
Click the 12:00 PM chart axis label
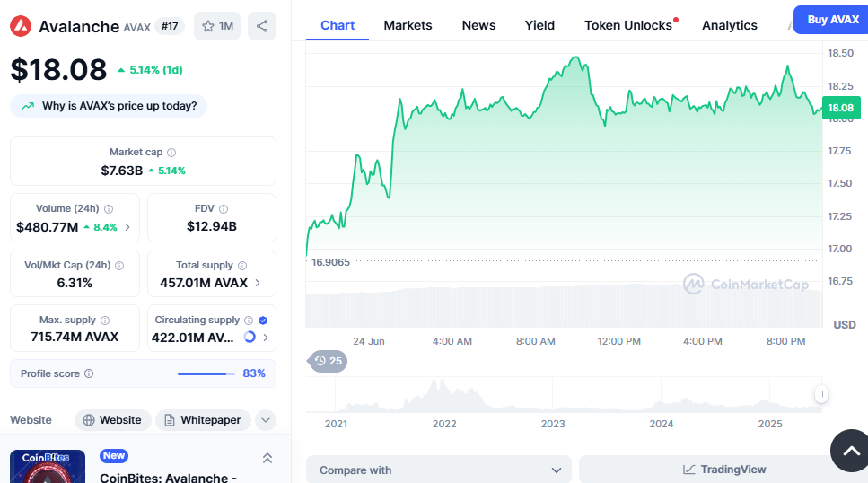pos(618,341)
